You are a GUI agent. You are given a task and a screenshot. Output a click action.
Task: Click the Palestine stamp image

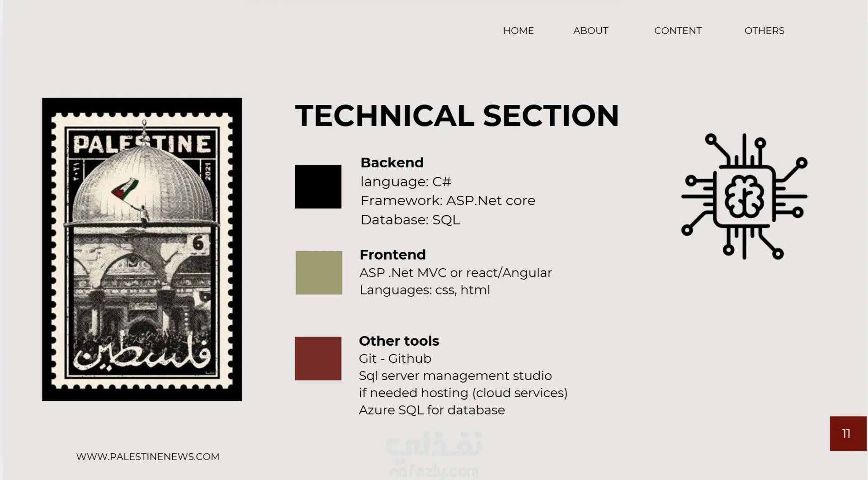coord(142,249)
